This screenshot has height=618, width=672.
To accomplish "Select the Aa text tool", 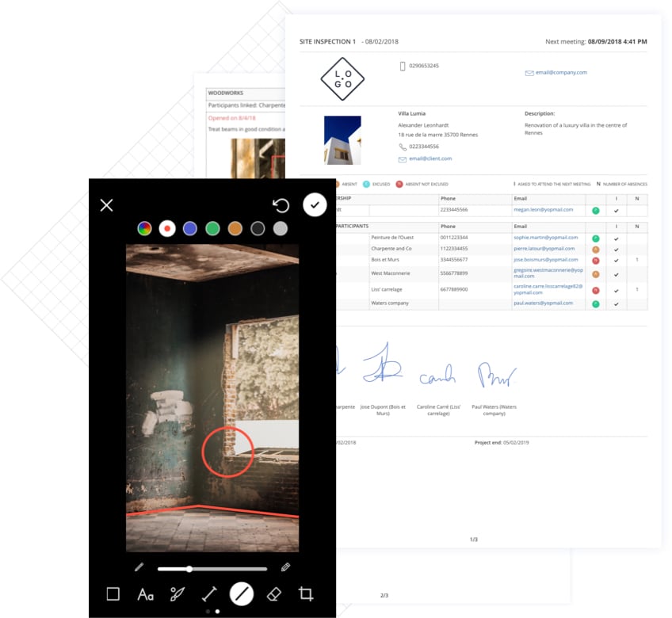I will [145, 594].
